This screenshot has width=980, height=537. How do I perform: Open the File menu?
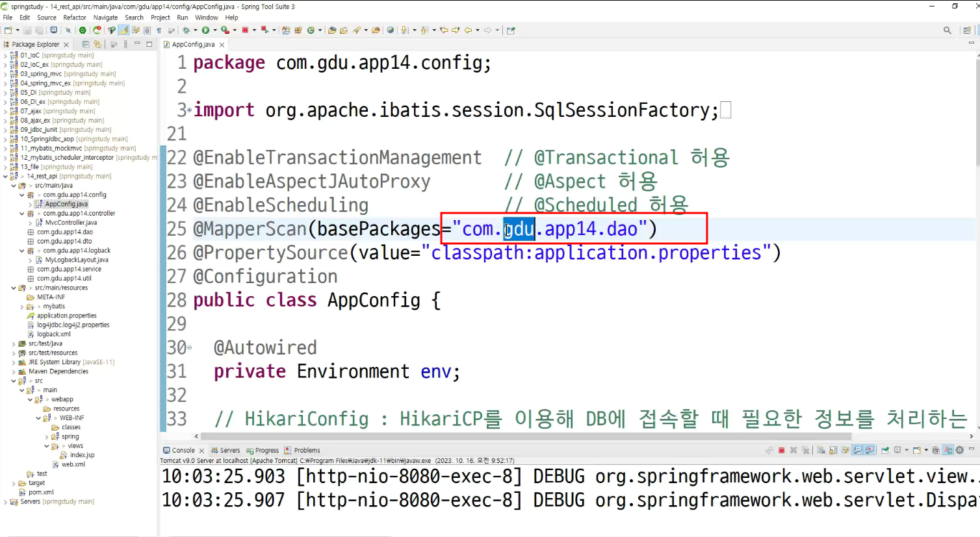tap(8, 18)
